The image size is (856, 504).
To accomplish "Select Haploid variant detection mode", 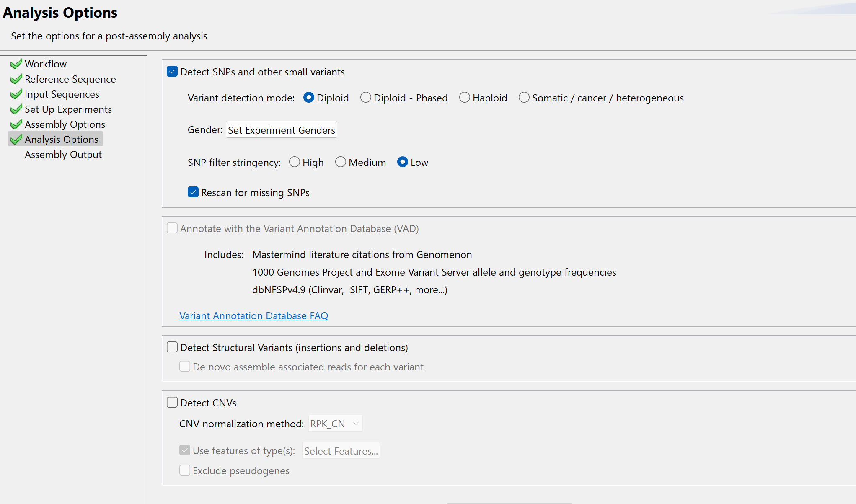I will (x=464, y=97).
